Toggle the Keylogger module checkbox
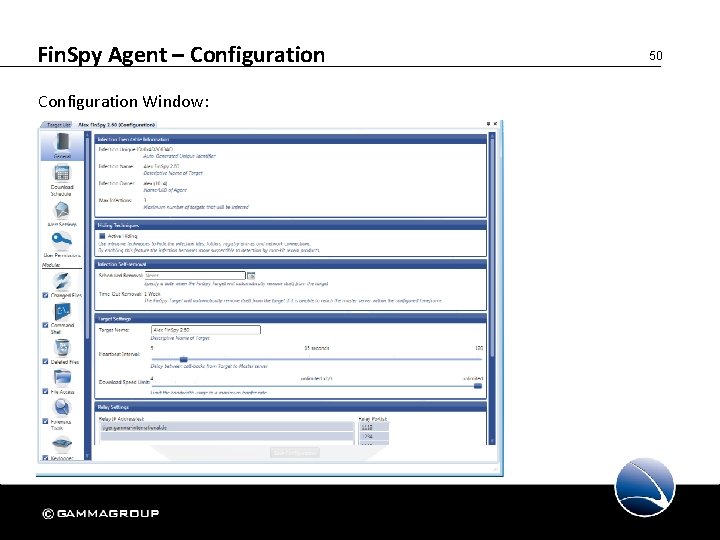This screenshot has width=720, height=540. tap(45, 458)
